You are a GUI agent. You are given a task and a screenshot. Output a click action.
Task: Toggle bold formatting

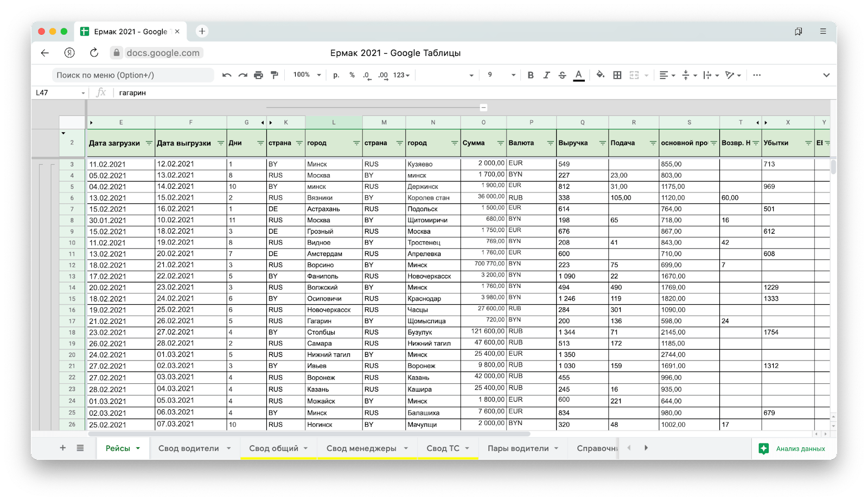(531, 75)
